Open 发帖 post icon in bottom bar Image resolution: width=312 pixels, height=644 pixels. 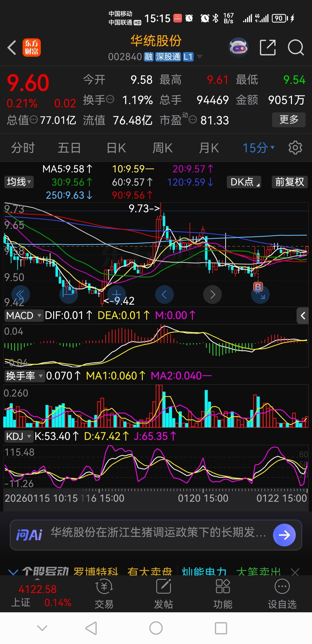164,594
